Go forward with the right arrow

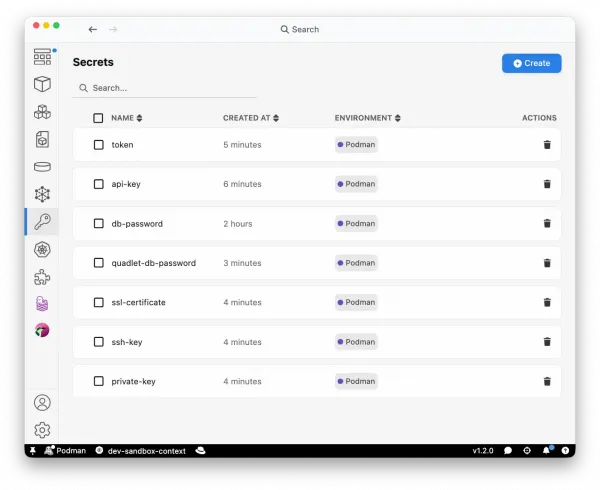(x=113, y=29)
